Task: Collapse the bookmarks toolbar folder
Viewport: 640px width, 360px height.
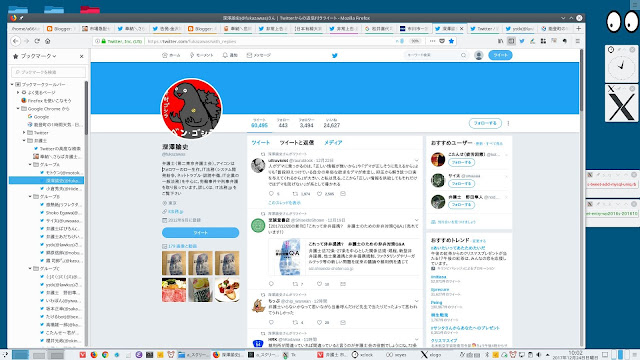Action: [x=12, y=84]
